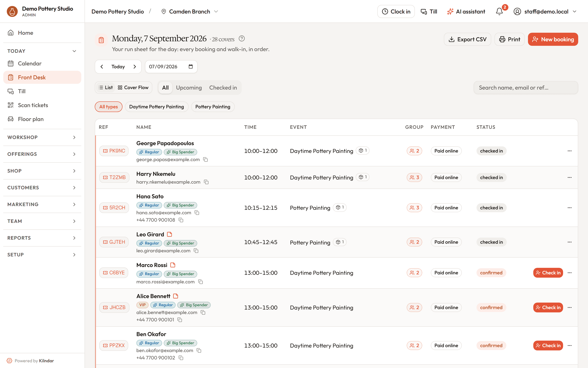Copy leo.girard@example.com email address

pos(196,251)
